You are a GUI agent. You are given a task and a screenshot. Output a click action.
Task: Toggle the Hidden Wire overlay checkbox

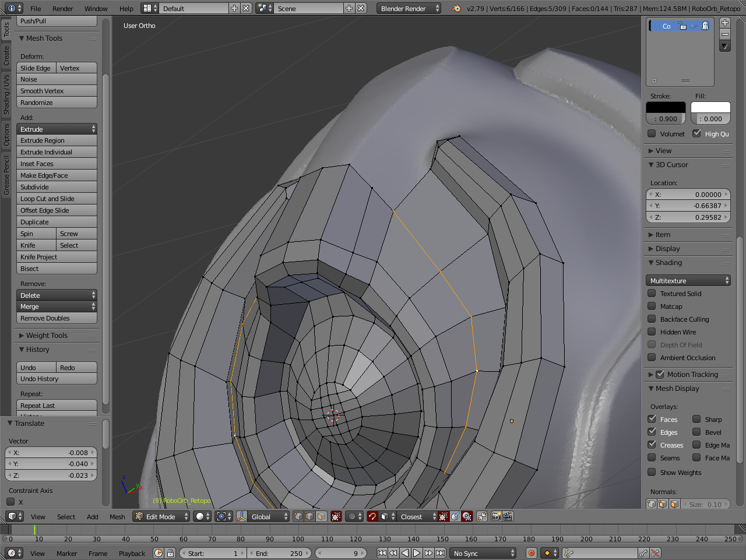coord(651,332)
